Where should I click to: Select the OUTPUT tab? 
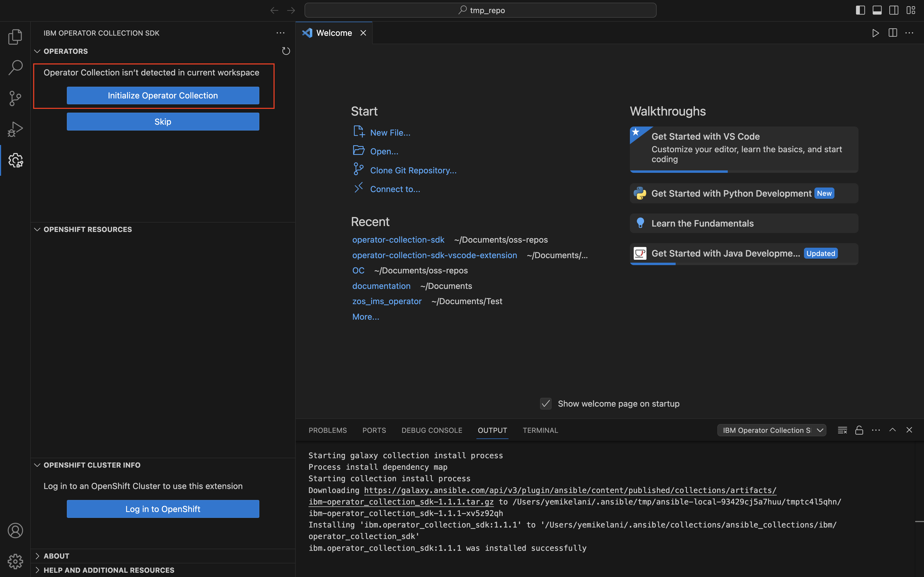[492, 430]
